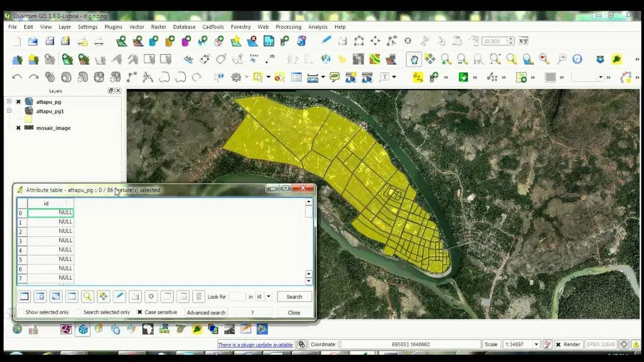
Task: Click the Undo icon in the toolbar
Action: [x=17, y=76]
